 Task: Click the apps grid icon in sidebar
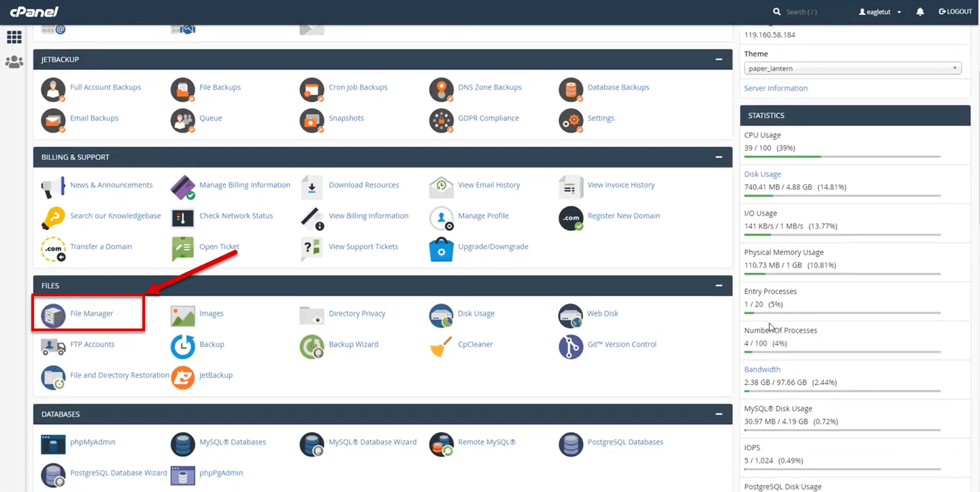(x=14, y=37)
